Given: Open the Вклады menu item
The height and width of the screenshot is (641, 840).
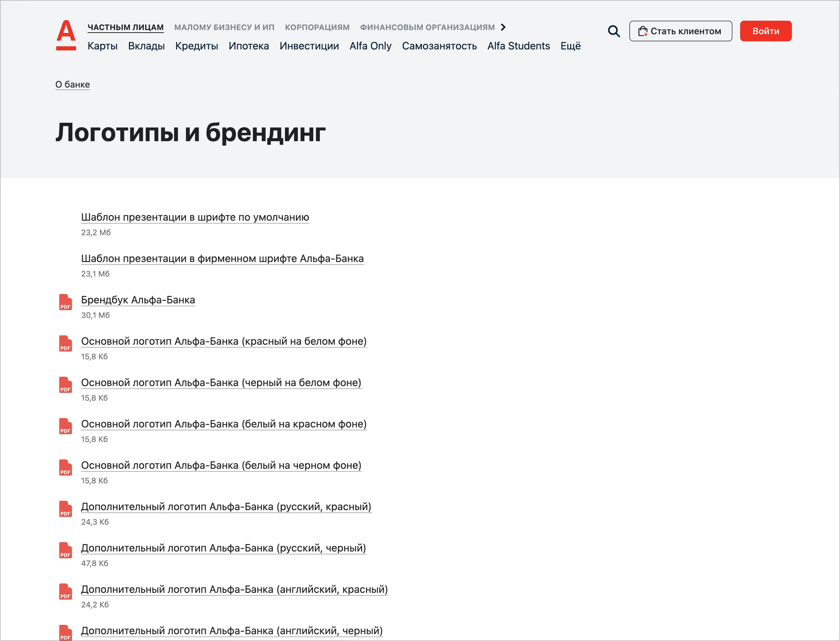Looking at the screenshot, I should 146,46.
